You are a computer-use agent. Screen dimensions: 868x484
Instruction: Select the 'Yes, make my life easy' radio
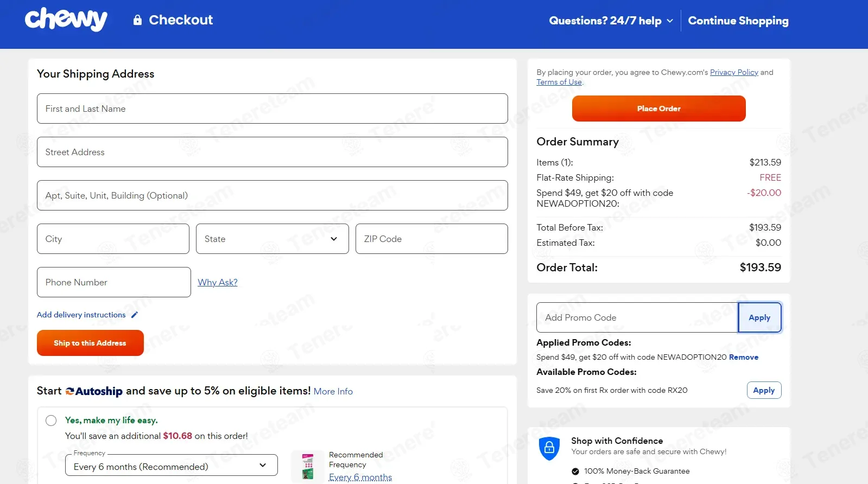pos(51,421)
